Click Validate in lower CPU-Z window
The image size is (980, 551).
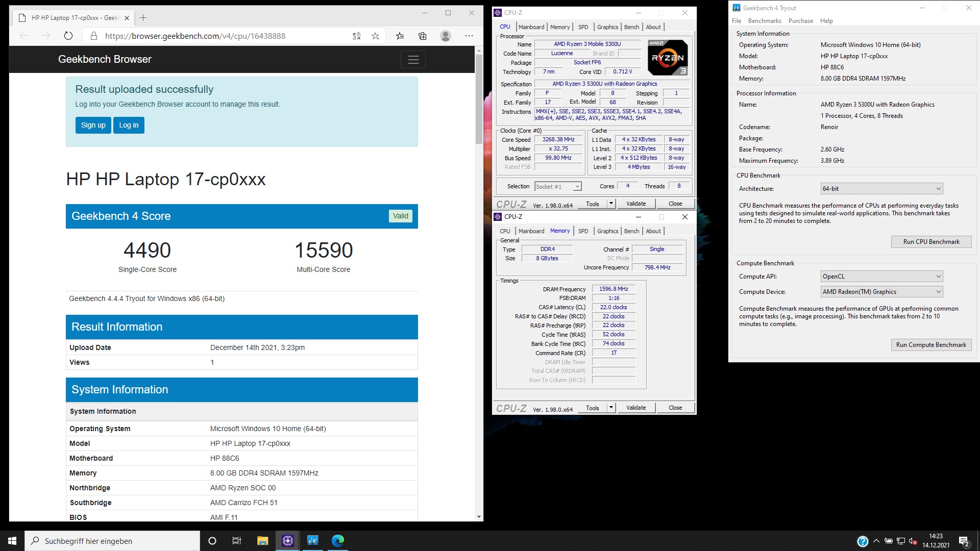(636, 408)
